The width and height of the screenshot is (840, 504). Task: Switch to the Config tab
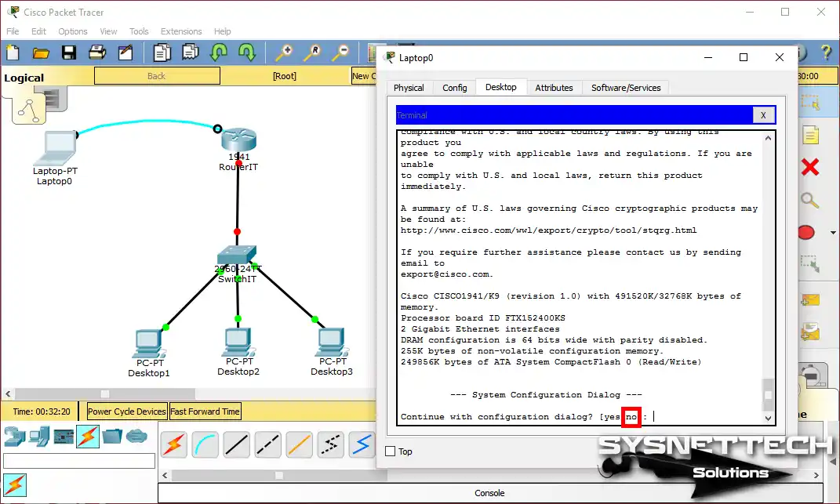click(x=454, y=88)
